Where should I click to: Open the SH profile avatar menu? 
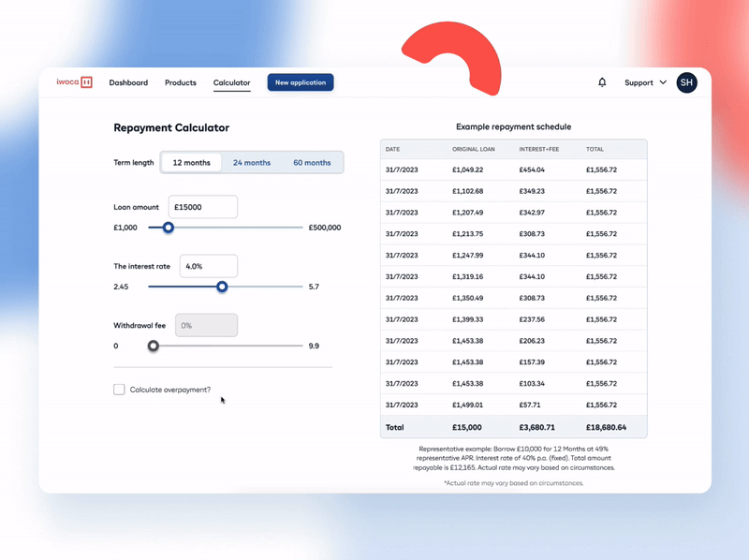click(686, 82)
